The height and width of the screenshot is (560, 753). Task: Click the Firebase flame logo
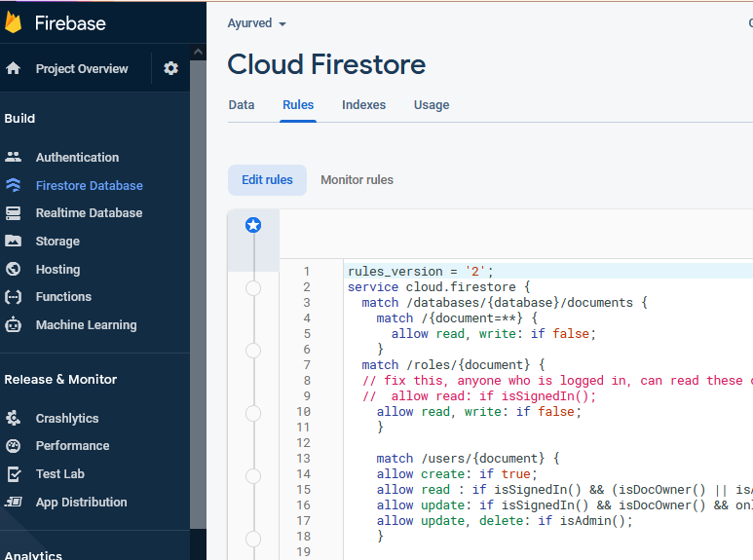[x=14, y=22]
